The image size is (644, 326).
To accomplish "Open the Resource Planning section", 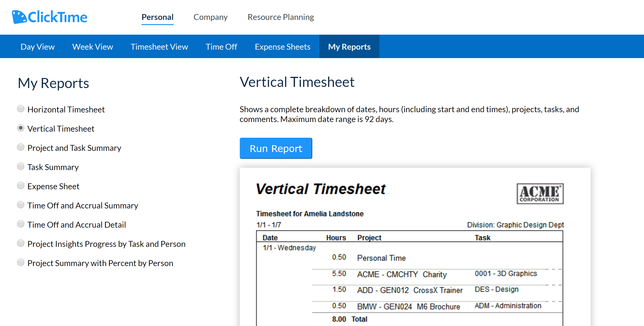I will pos(280,17).
